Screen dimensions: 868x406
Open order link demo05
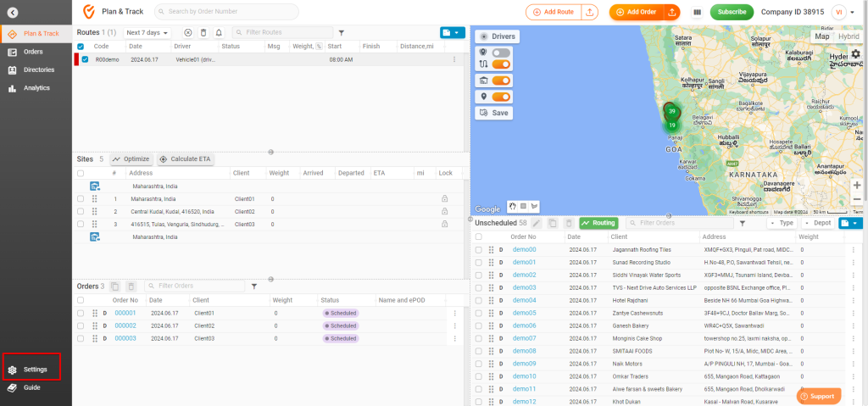click(x=524, y=313)
